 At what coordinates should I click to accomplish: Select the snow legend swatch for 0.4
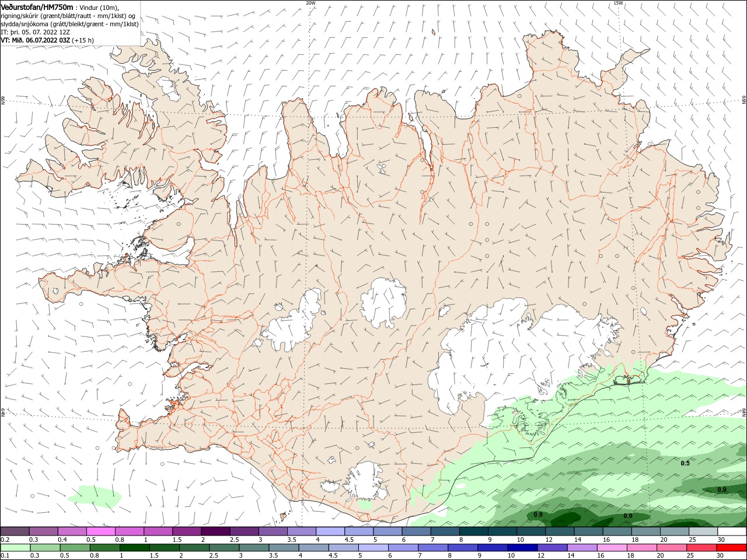[x=72, y=531]
